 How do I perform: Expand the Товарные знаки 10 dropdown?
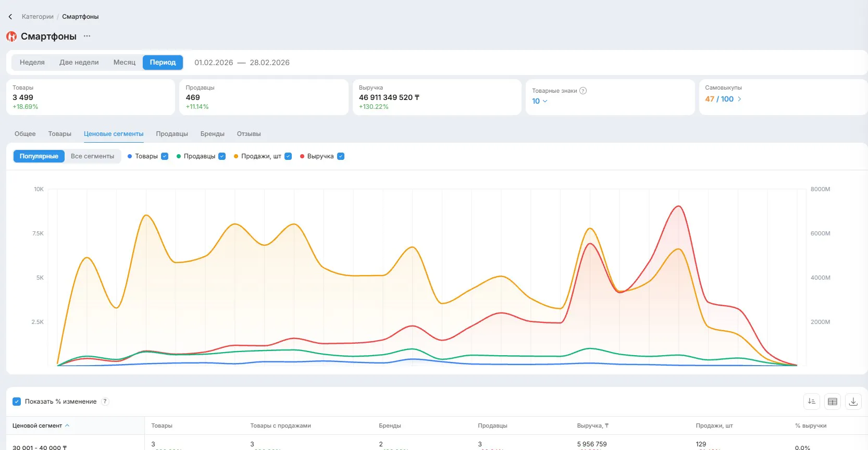[x=540, y=101]
